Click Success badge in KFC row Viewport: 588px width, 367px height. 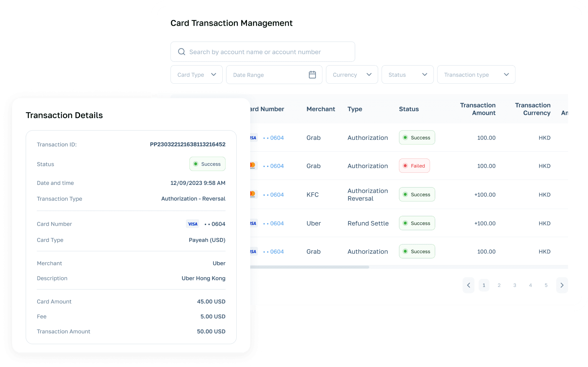click(x=417, y=195)
